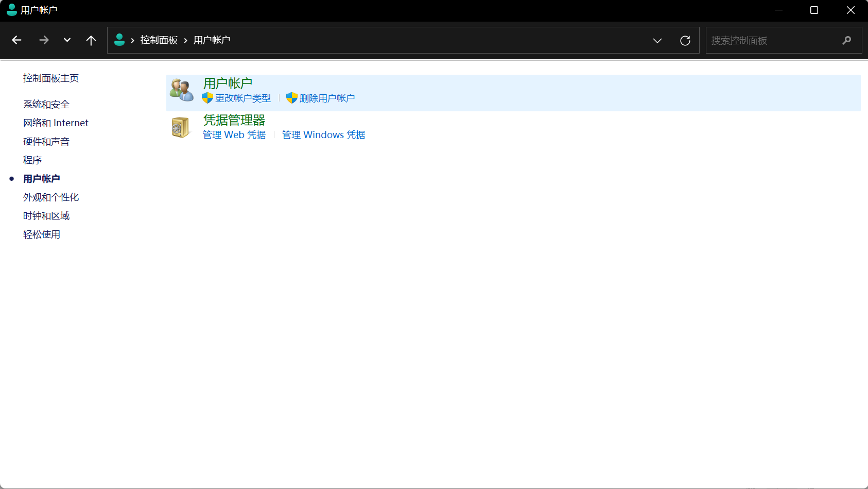Open the 凭据管理器 heading
This screenshot has width=868, height=489.
pyautogui.click(x=234, y=120)
